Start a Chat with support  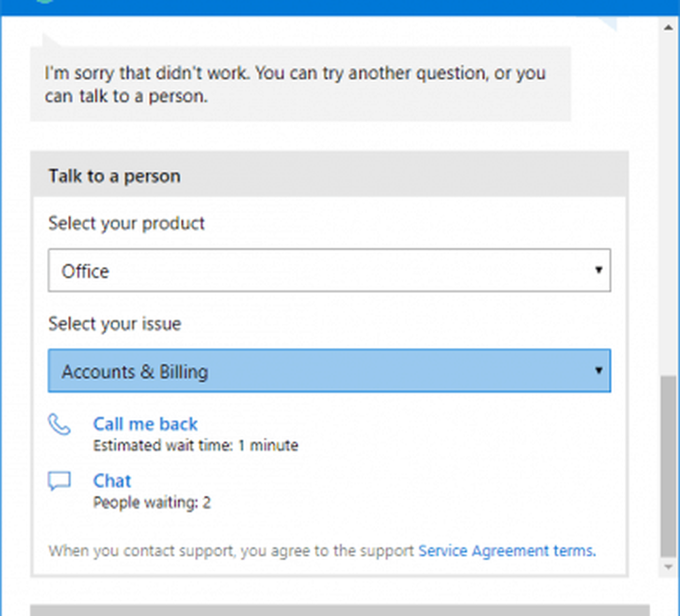[112, 481]
